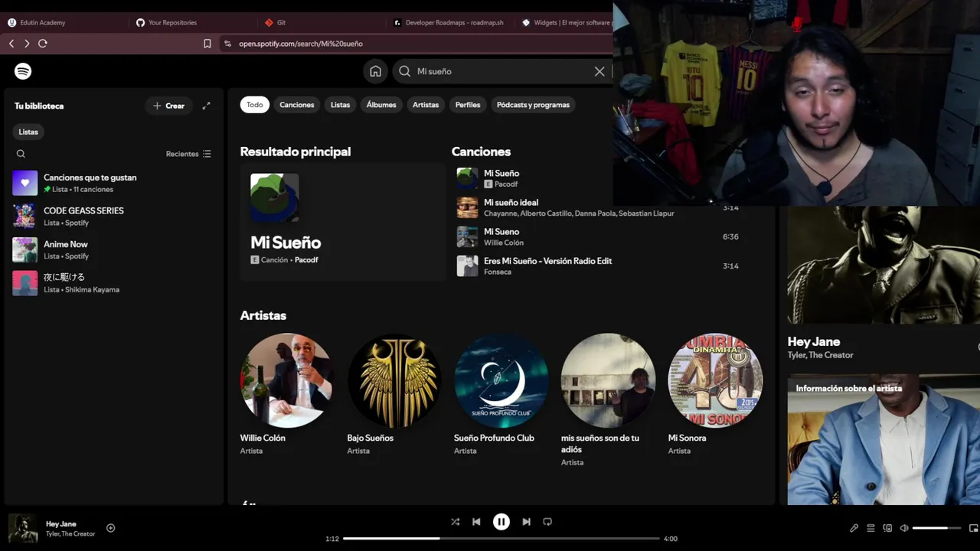Search within your library magnifier icon
This screenshot has height=551, width=980.
(21, 154)
